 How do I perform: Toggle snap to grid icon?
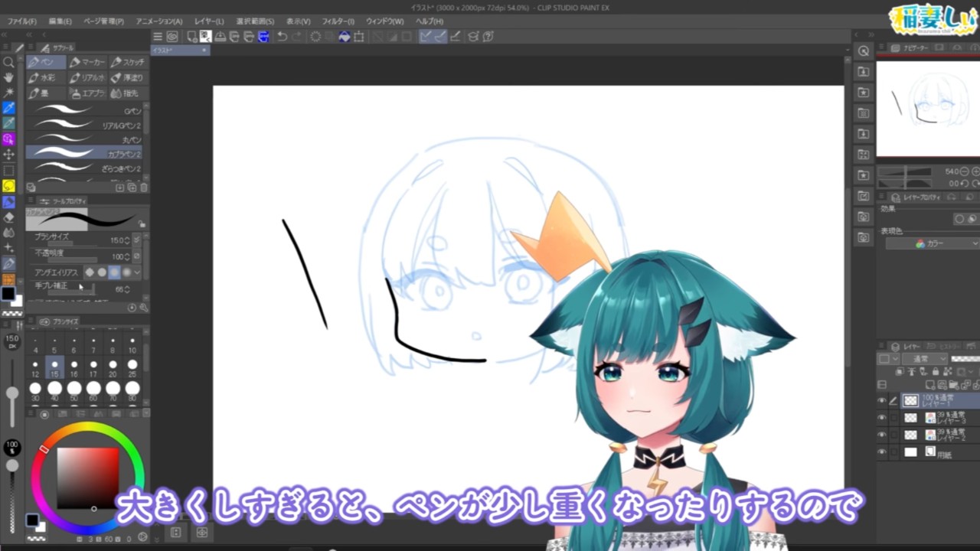tap(454, 37)
